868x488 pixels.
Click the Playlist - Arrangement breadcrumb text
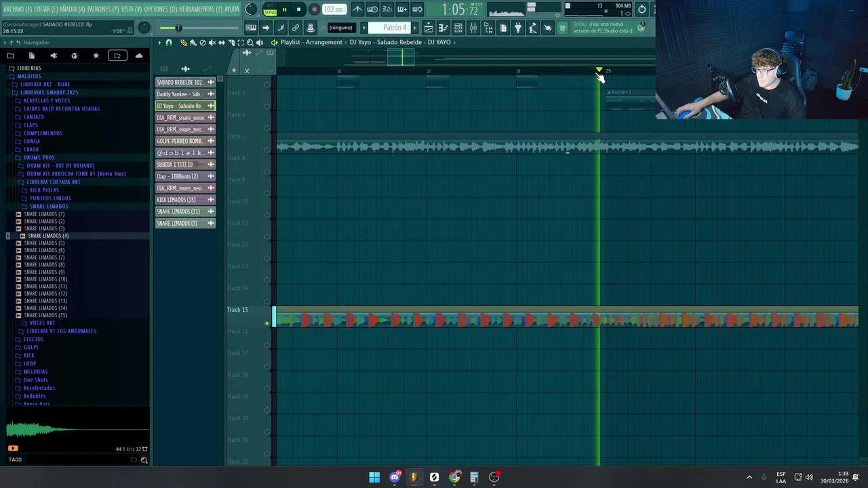311,42
